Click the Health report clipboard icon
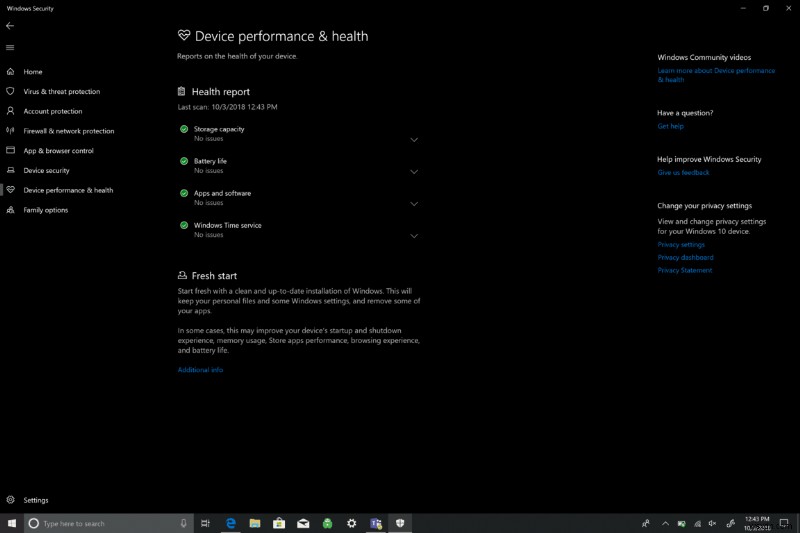Image resolution: width=800 pixels, height=533 pixels. (x=182, y=91)
